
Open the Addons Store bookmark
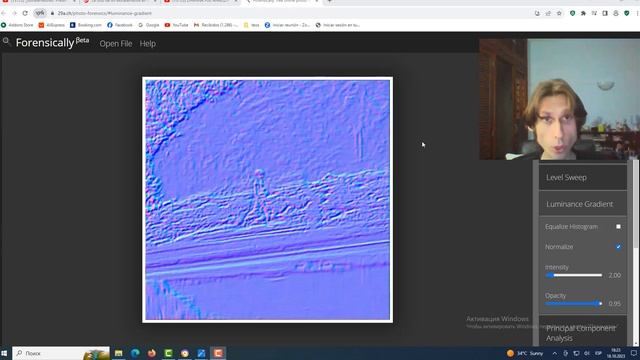click(x=17, y=25)
